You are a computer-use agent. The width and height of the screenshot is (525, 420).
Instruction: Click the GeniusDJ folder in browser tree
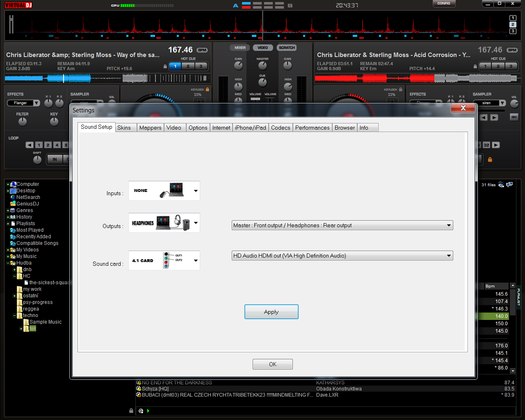coord(27,204)
